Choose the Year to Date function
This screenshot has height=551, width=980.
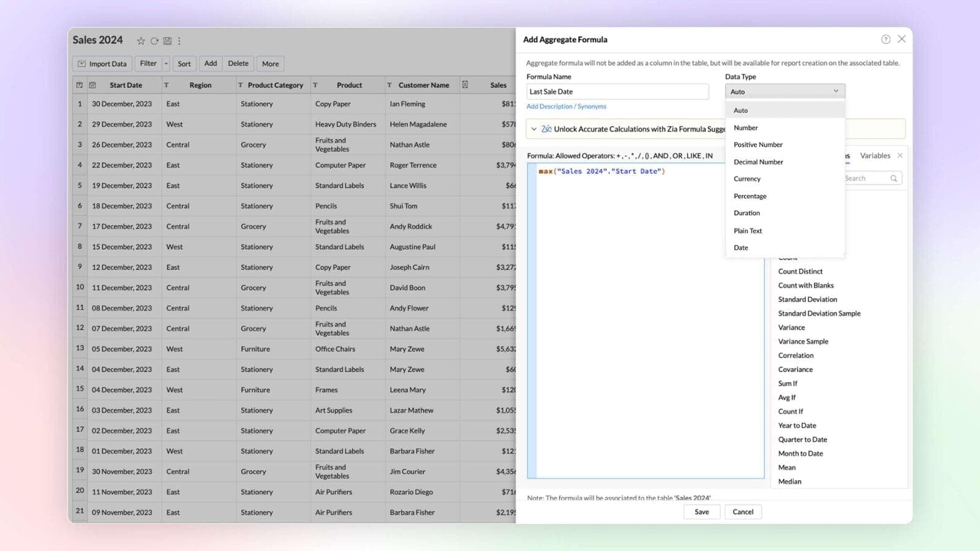(797, 426)
